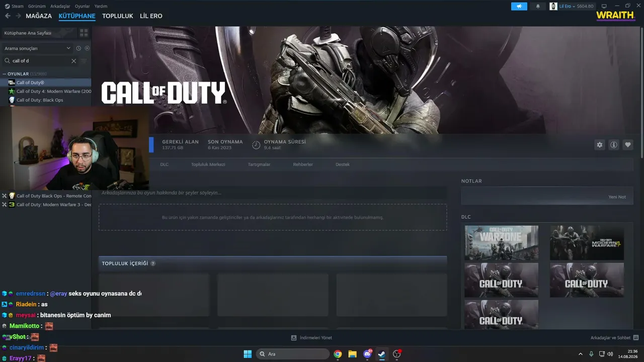Viewport: 644px width, 362px height.
Task: Open the DLC game tab
Action: tap(165, 164)
